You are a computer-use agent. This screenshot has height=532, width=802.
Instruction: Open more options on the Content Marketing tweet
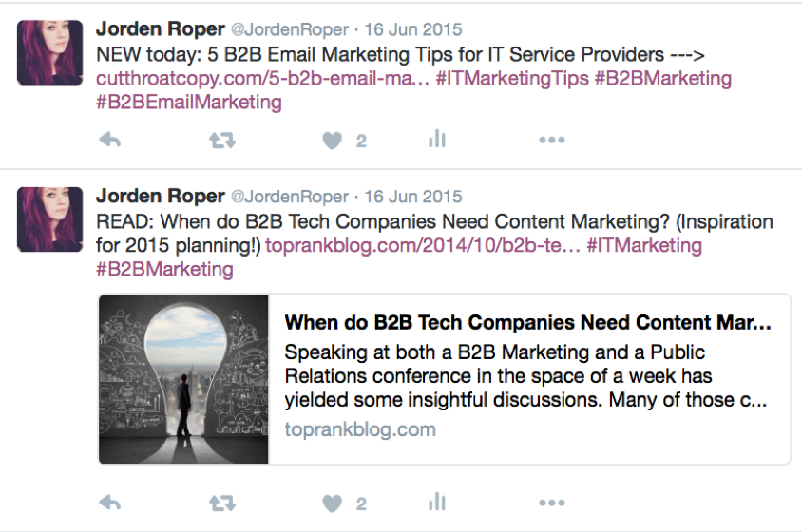552,503
